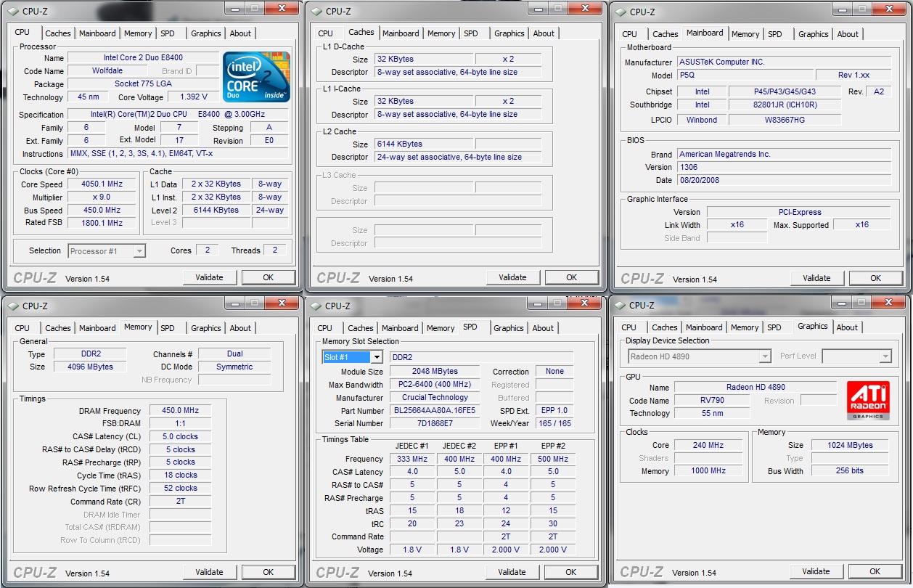Click the BIOS date 08/20/2008 field

pyautogui.click(x=784, y=181)
